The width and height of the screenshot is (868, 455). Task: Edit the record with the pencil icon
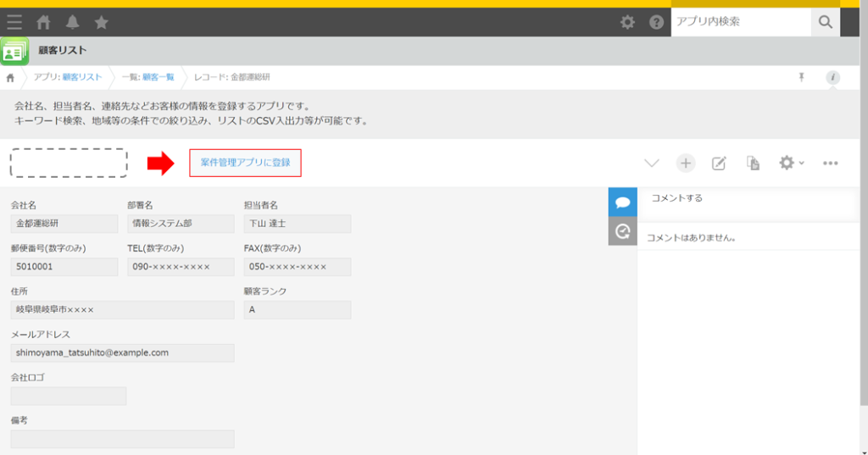(x=719, y=164)
